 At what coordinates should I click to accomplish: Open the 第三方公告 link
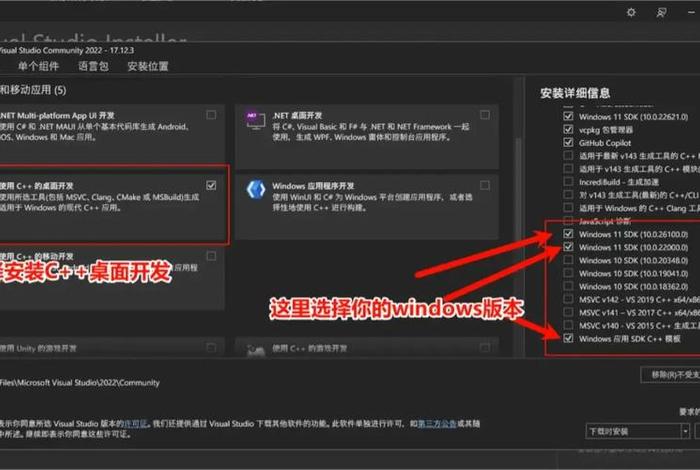[x=437, y=423]
